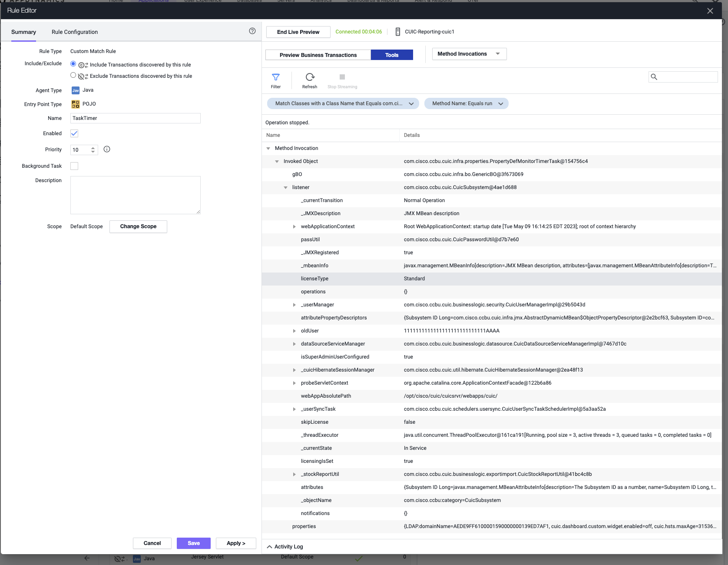Click the Refresh icon
Image resolution: width=728 pixels, height=565 pixels.
310,77
